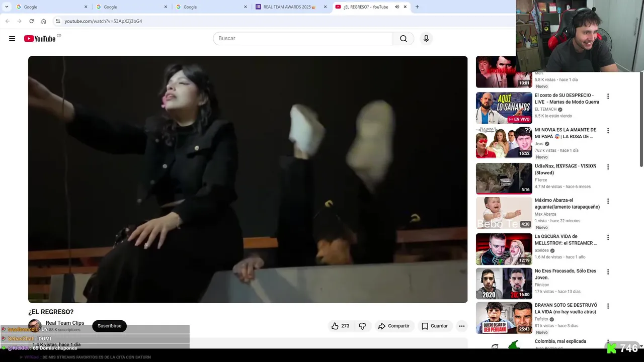Share the video with Compartir
Viewport: 644px width, 362px height.
tap(394, 326)
